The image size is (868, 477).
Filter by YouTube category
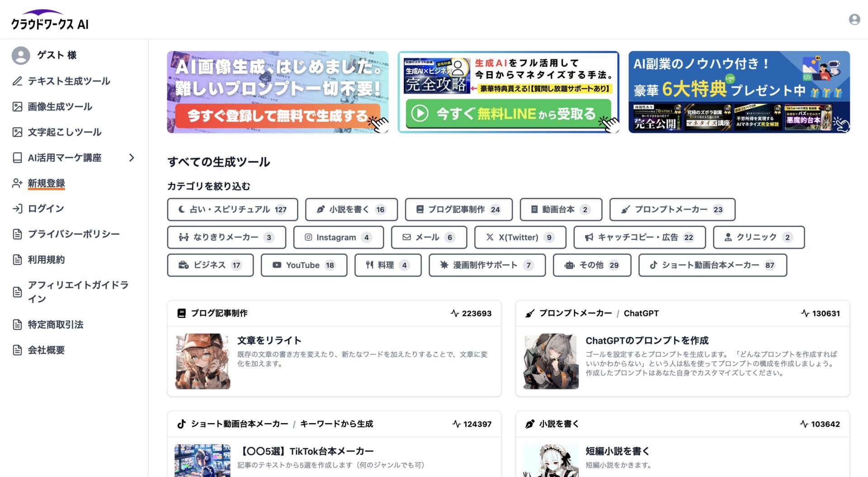click(304, 266)
